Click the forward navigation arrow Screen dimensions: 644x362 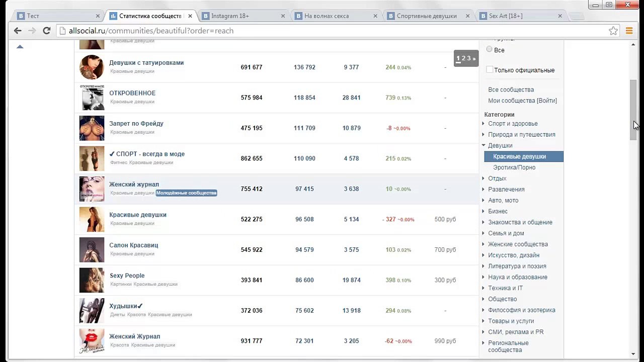coord(32,31)
